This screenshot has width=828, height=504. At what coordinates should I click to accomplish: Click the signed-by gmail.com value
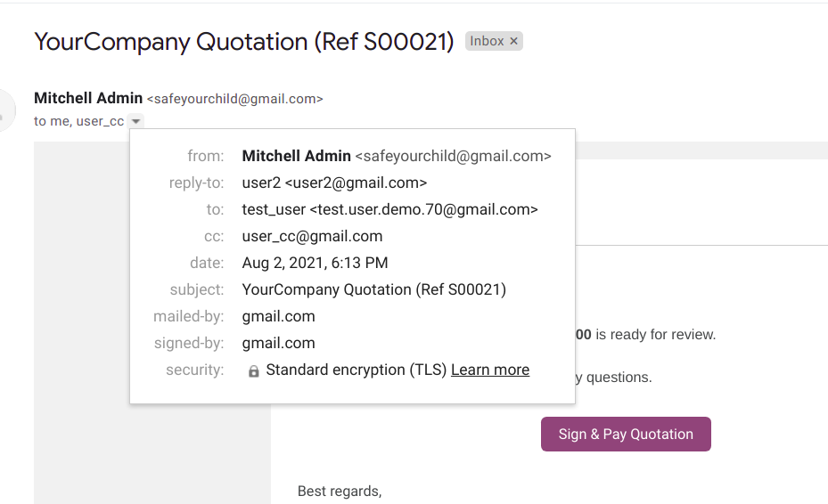coord(278,343)
